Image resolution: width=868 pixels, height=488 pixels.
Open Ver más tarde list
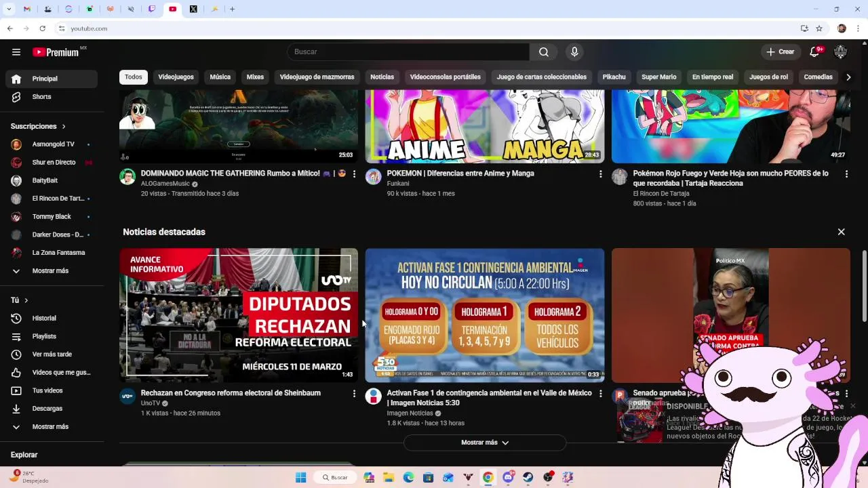click(52, 354)
